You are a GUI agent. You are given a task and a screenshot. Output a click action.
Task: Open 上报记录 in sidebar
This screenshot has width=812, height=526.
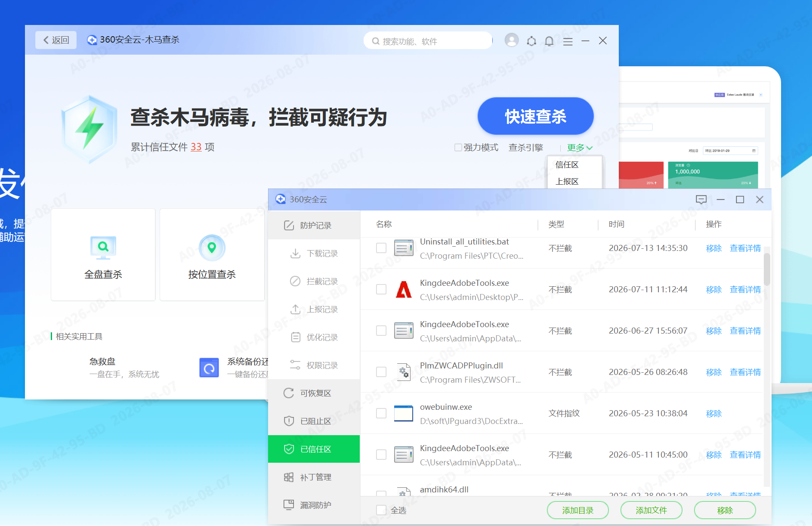[314, 309]
